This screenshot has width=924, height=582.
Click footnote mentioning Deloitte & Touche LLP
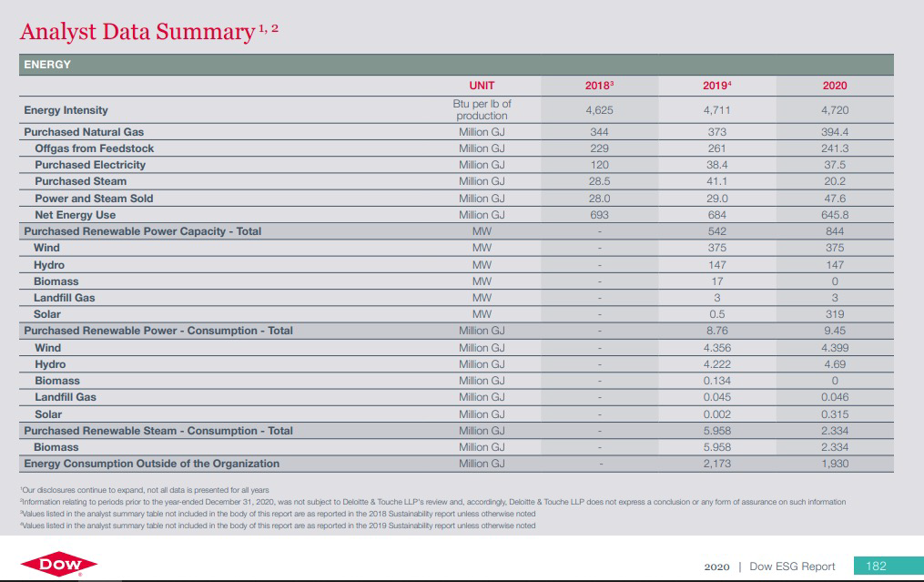tap(432, 502)
